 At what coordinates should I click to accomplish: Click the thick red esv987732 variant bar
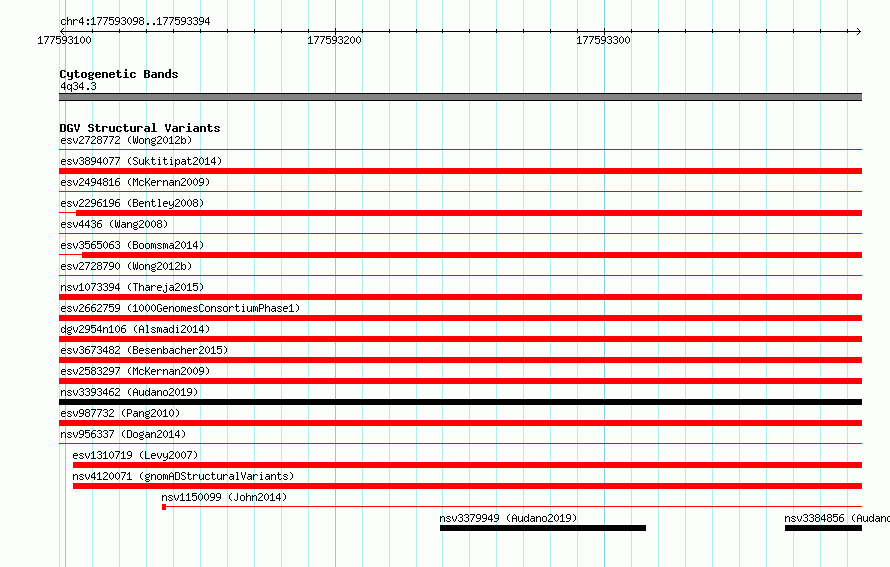460,423
